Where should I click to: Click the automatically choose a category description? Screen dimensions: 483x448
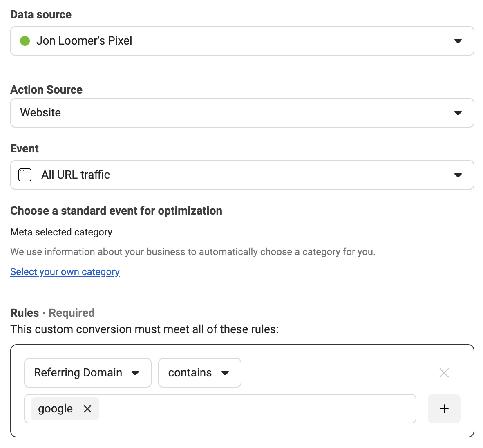[193, 252]
